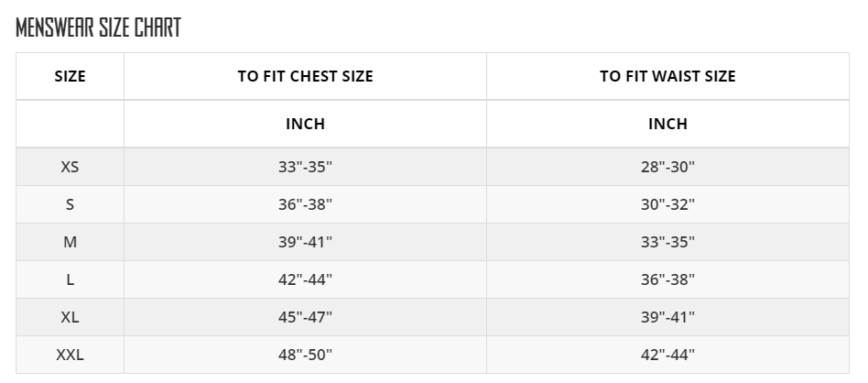Click the 48"-50" chest measurement cell

[305, 355]
